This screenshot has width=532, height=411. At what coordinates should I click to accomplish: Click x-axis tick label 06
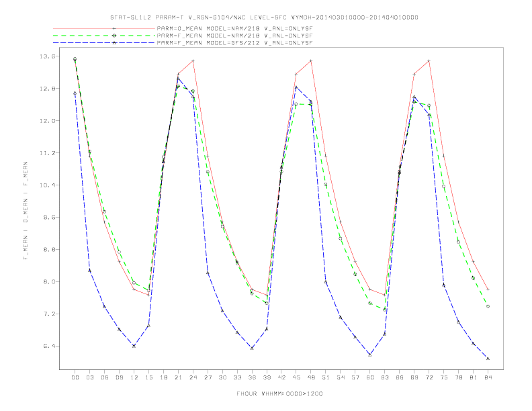click(x=105, y=377)
